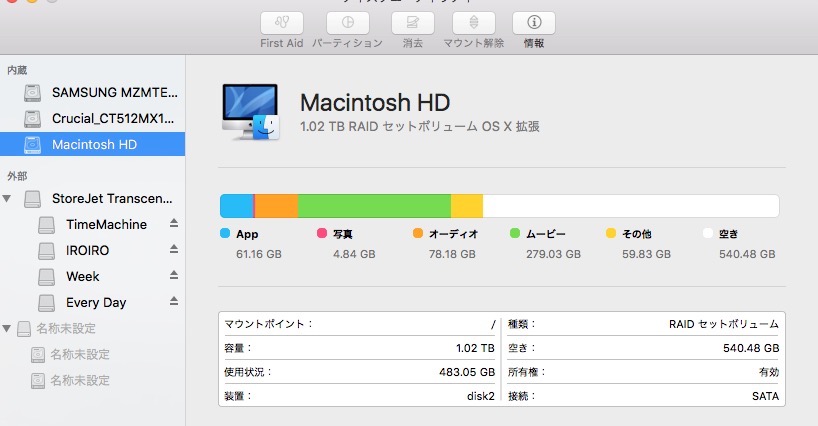Screen dimensions: 818x426
Task: Click the unmount (マウント解除) toolbar icon
Action: coord(474,23)
